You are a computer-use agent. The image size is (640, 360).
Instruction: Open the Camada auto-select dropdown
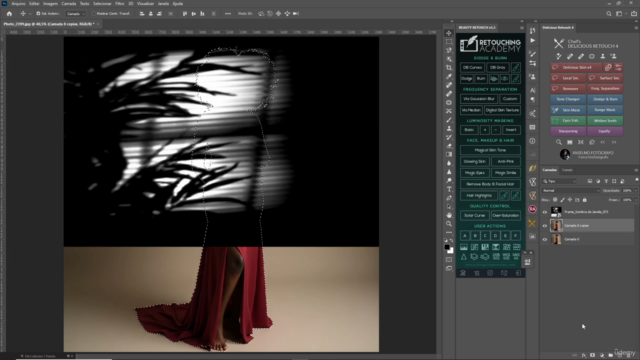76,13
